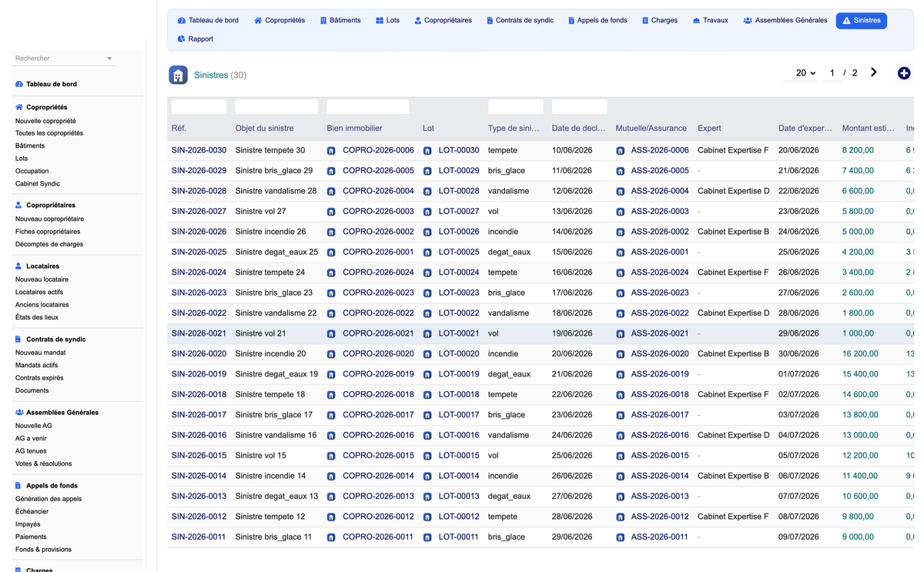This screenshot has height=572, width=924.
Task: Switch to the Lots tab
Action: 387,21
